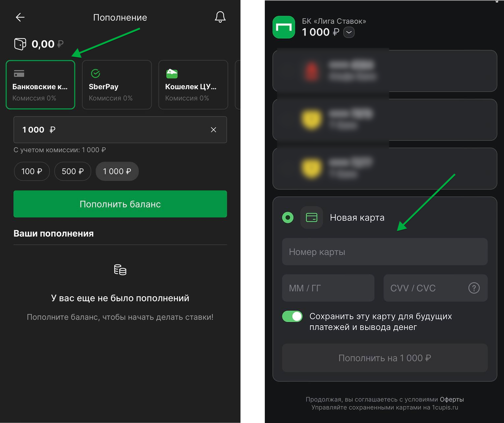
Task: Choose SberPay payment method
Action: 117,85
